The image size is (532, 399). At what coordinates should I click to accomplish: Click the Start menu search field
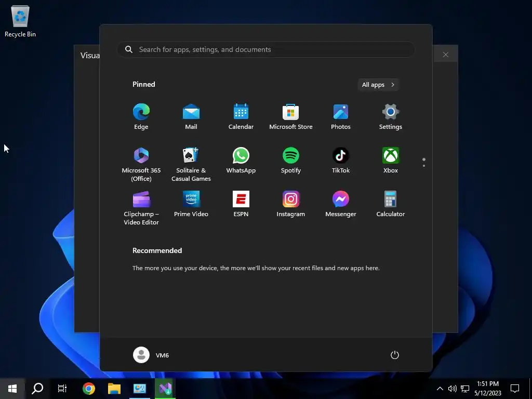(265, 49)
